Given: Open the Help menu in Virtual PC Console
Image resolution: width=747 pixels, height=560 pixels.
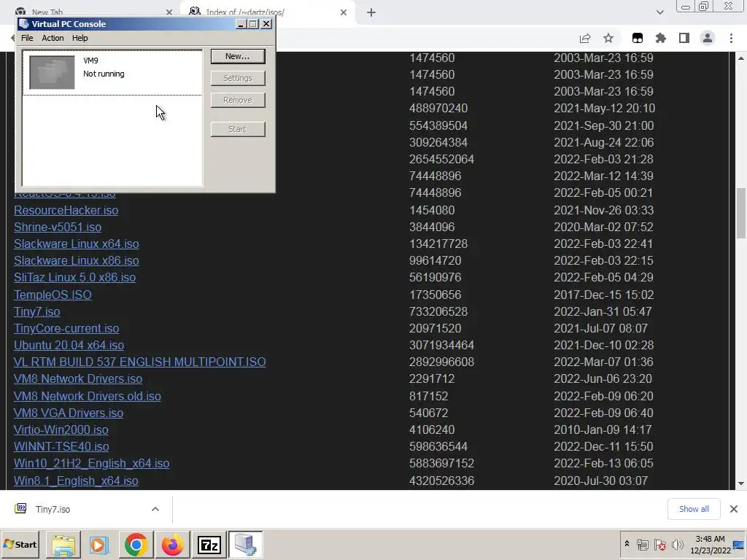Looking at the screenshot, I should pyautogui.click(x=80, y=38).
